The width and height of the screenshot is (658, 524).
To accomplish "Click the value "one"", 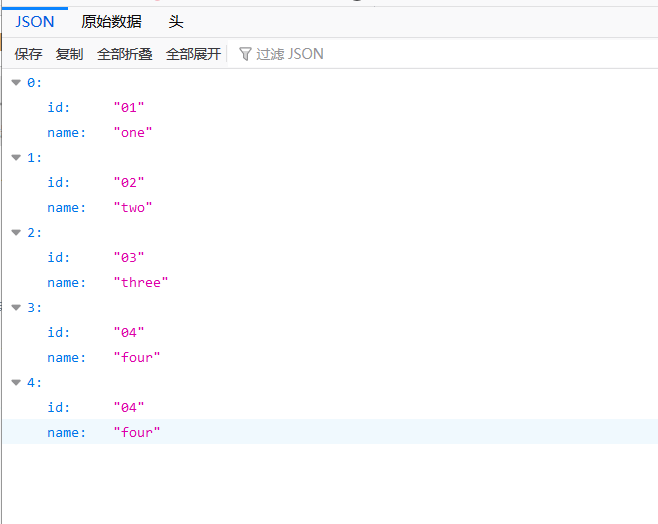I will [x=133, y=133].
